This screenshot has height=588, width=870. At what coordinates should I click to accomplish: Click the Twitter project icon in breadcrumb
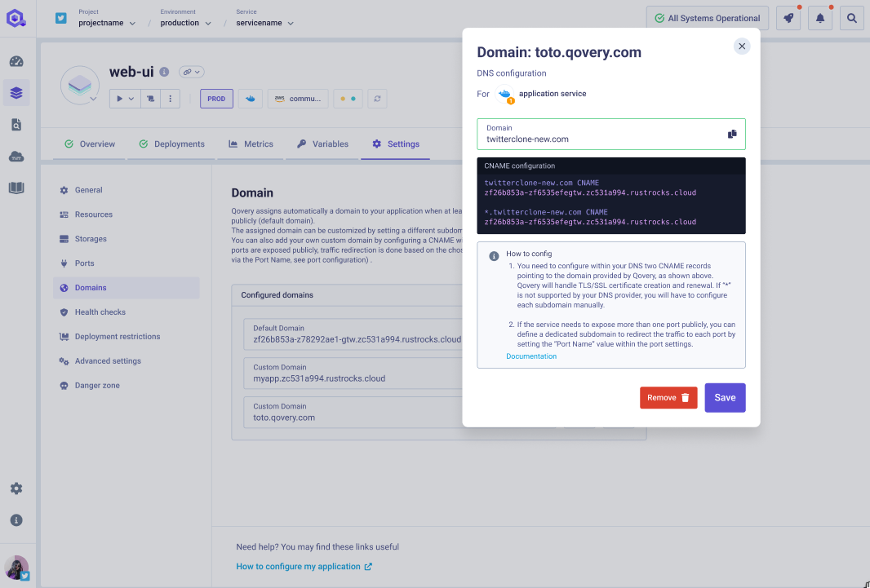61,18
